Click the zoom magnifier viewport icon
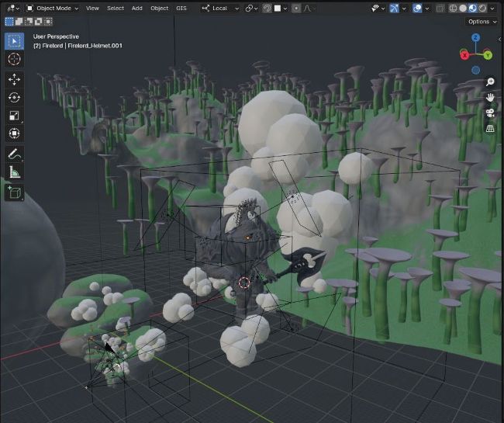The width and height of the screenshot is (504, 423). 490,81
